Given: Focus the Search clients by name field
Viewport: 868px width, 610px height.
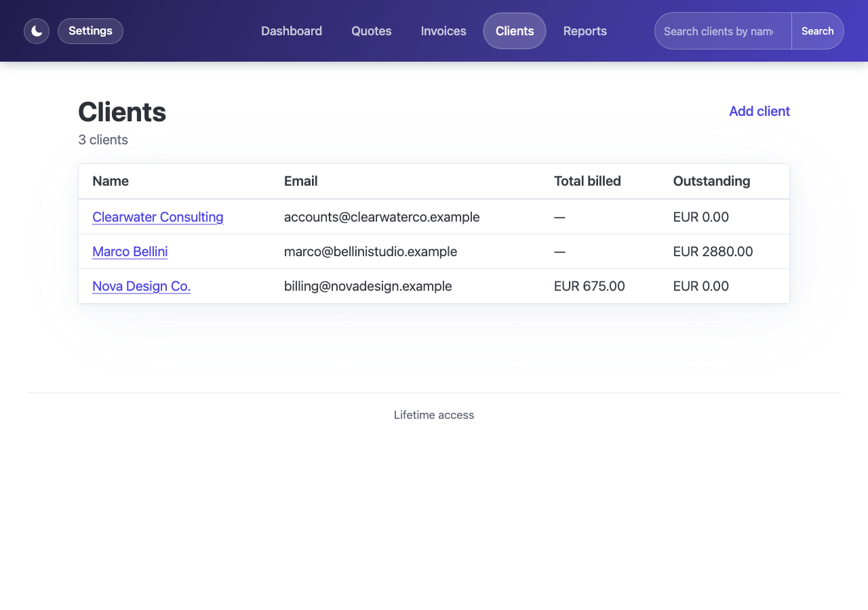Looking at the screenshot, I should pyautogui.click(x=723, y=31).
